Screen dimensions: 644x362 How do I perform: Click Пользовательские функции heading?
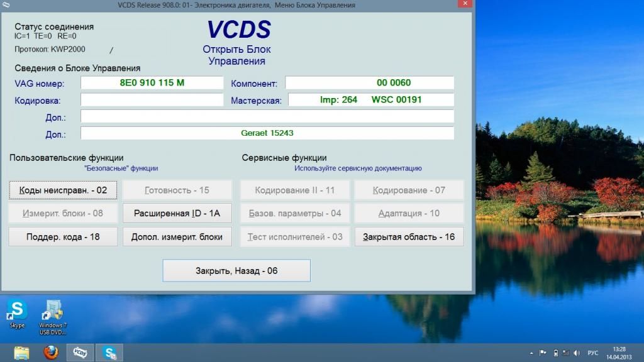point(67,158)
